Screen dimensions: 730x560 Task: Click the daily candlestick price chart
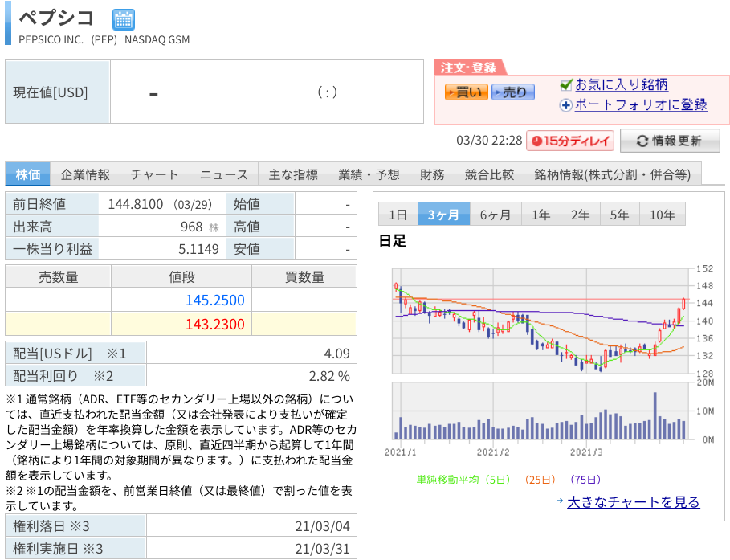(x=540, y=321)
